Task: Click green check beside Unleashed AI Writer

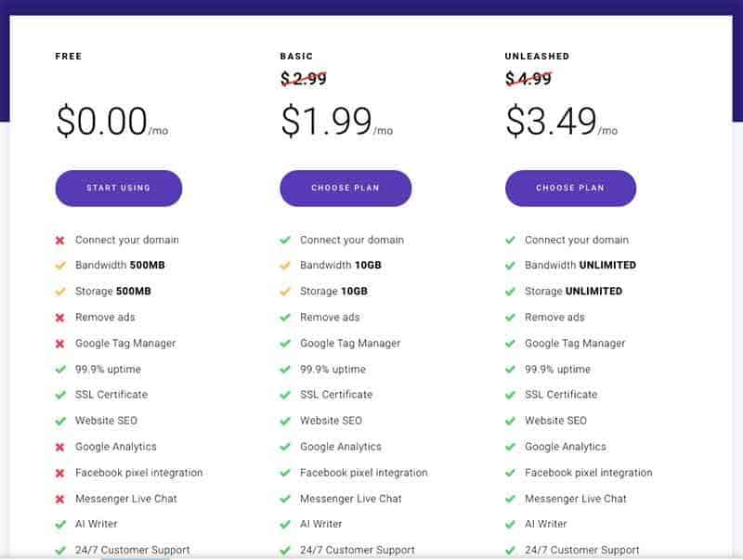Action: click(x=510, y=525)
